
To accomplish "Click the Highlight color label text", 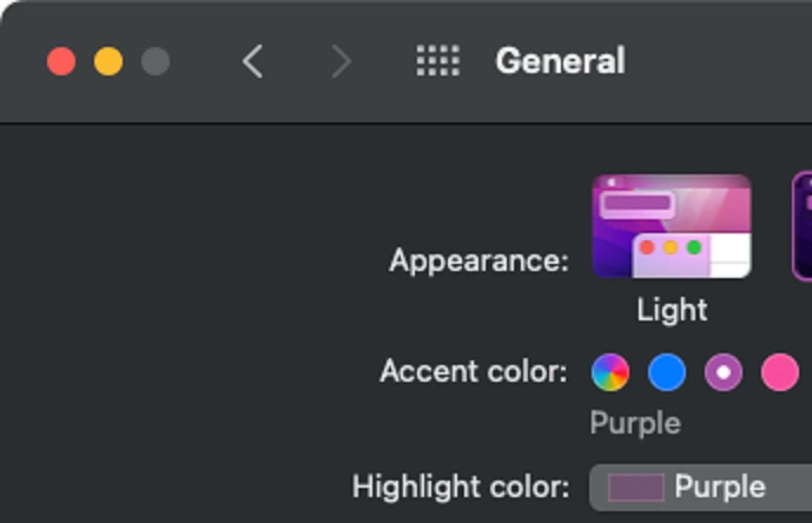I will pos(461,487).
